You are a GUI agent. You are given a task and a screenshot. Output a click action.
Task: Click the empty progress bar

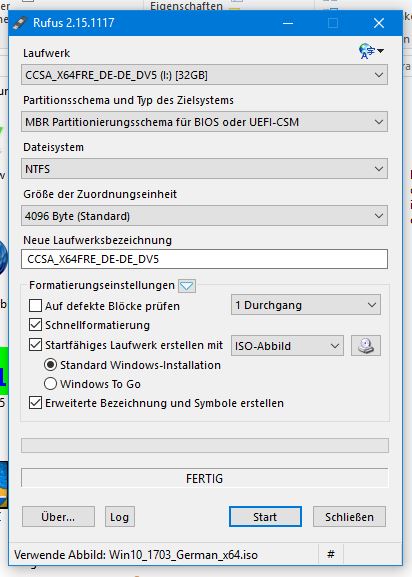[205, 446]
